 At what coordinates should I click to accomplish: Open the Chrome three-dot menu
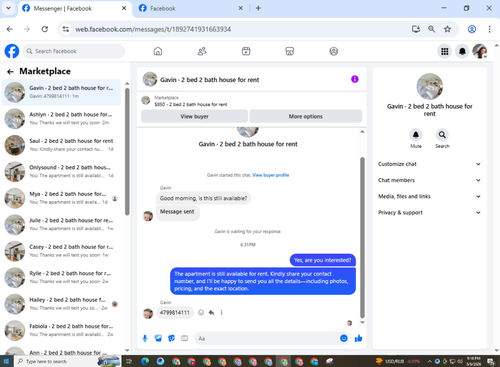point(489,29)
